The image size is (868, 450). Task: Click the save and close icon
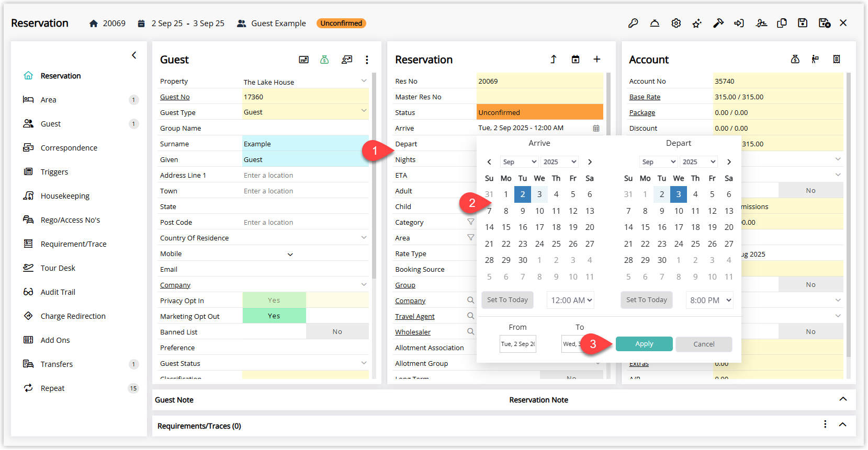coord(825,23)
